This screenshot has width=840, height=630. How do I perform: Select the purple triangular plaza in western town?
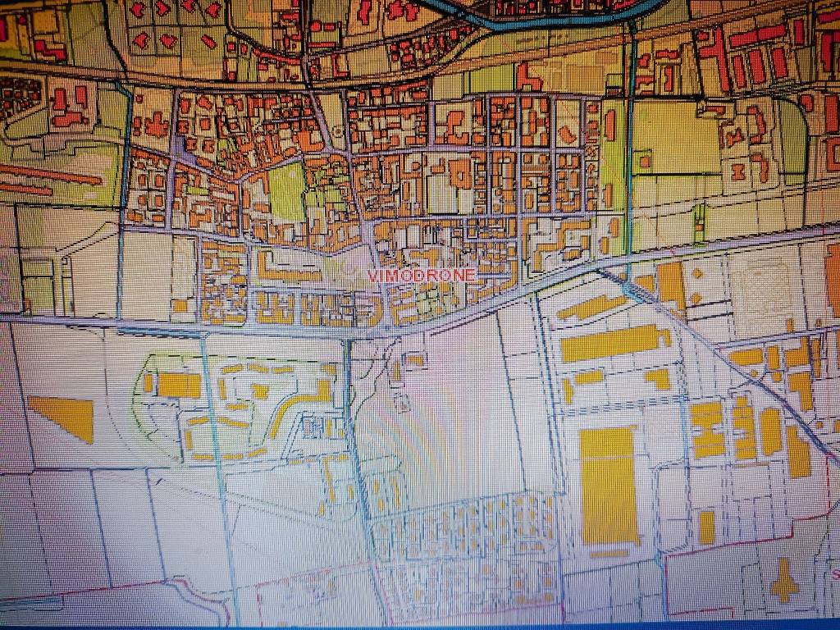pos(182,148)
